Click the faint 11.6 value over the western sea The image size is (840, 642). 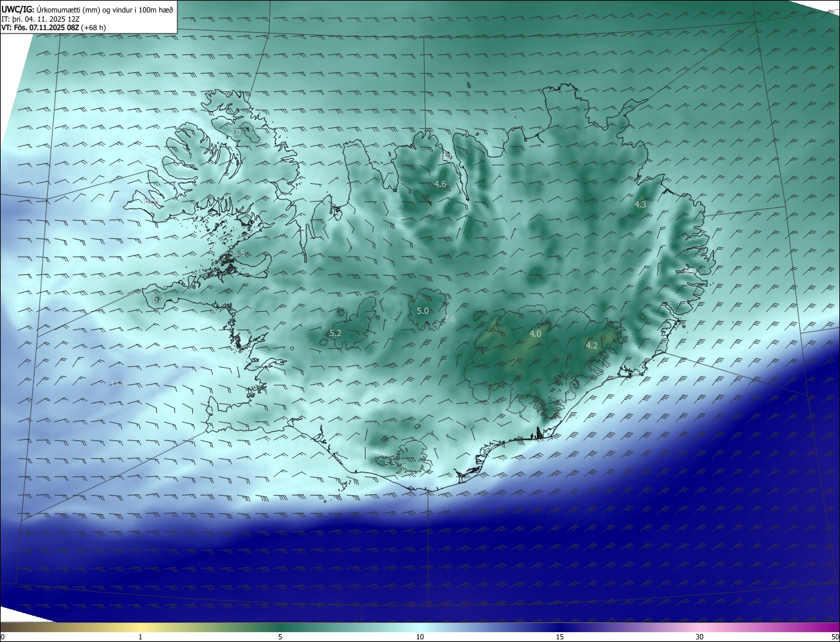117,383
